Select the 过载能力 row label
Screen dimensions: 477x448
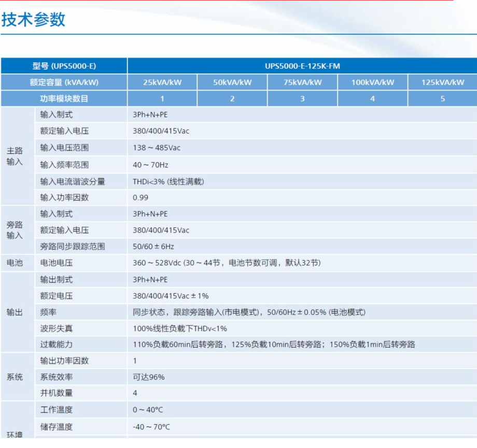57,344
